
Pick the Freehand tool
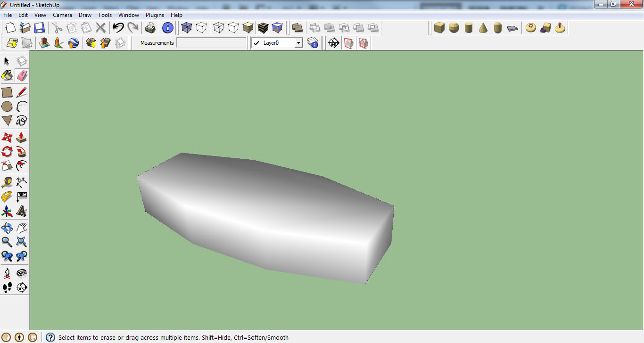pyautogui.click(x=22, y=121)
